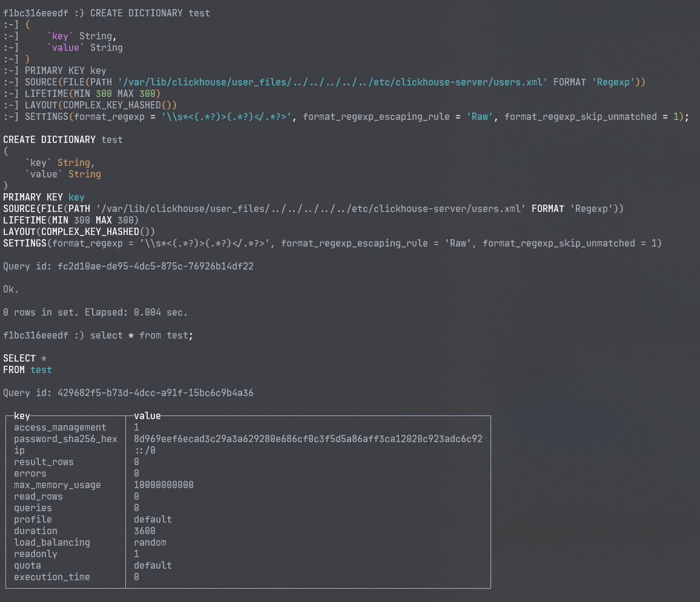This screenshot has width=700, height=602.
Task: Click the 'key' column header
Action: click(22, 416)
